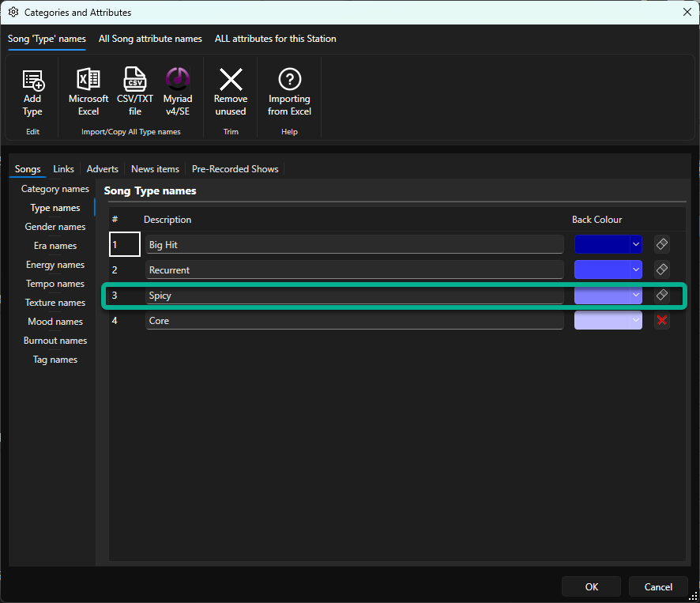Open the Adverts tab

(x=102, y=169)
